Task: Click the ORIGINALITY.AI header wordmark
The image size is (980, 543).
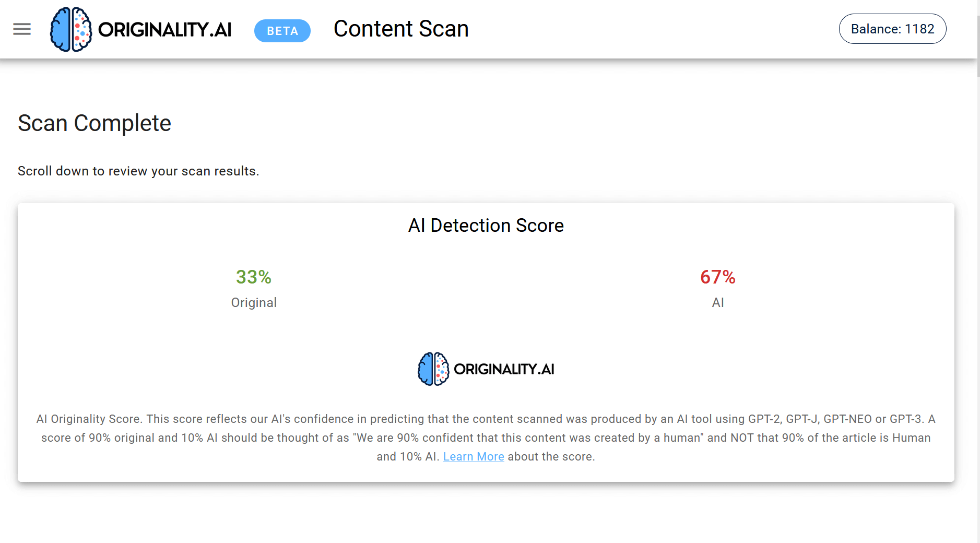Action: point(165,30)
